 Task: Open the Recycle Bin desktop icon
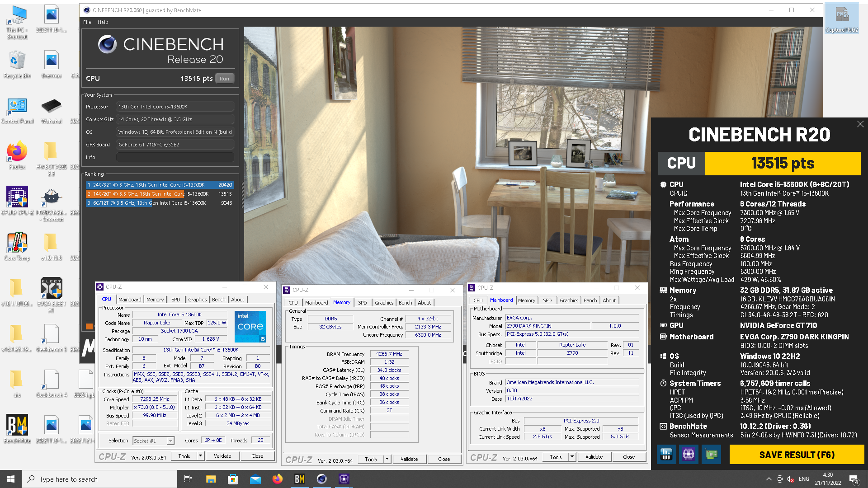click(17, 65)
